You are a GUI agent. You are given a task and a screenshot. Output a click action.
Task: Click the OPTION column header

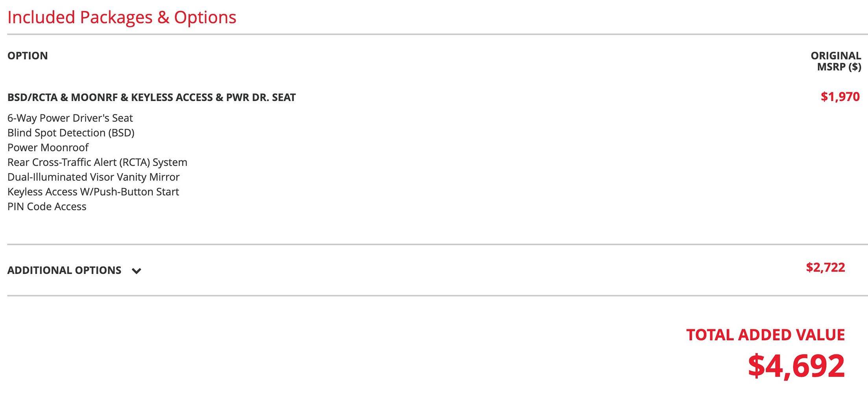[28, 56]
